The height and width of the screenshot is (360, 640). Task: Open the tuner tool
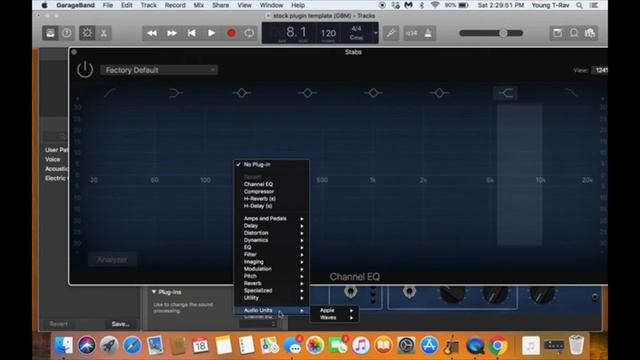(391, 33)
